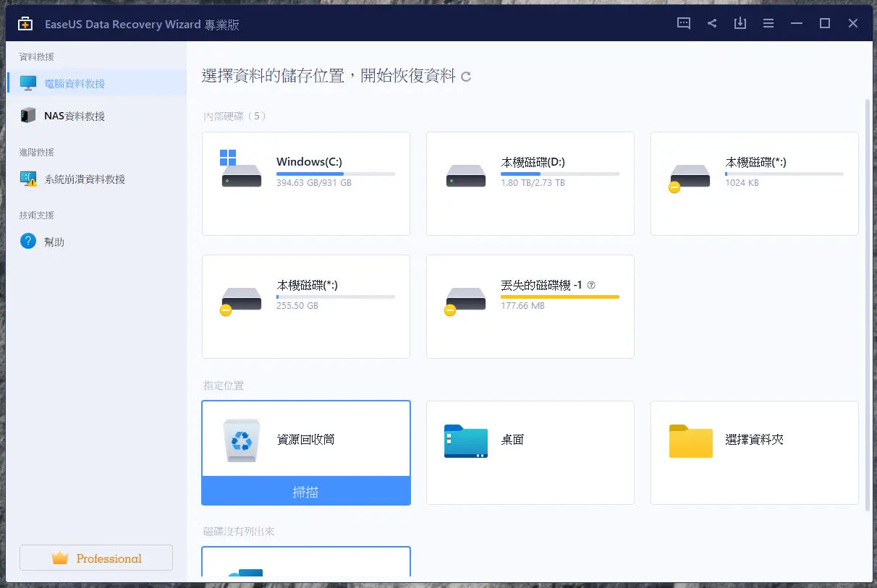The height and width of the screenshot is (588, 877).
Task: Select the 丟失的磁碟機 -1 partition
Action: [x=530, y=307]
